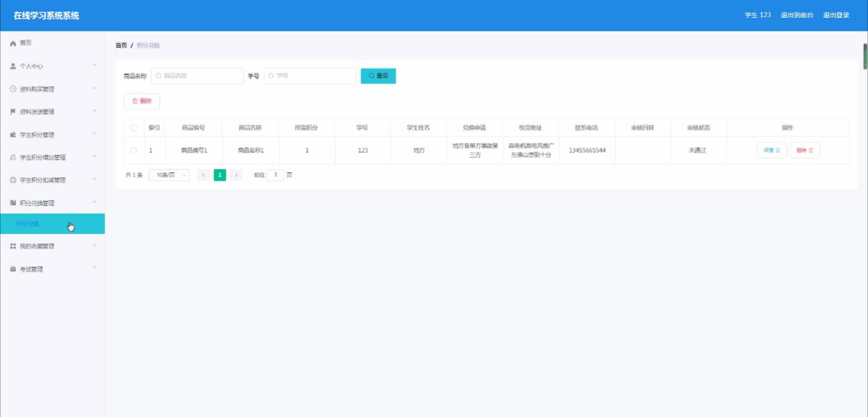The width and height of the screenshot is (868, 417).
Task: Open the 资料发送管理 sidebar menu
Action: coord(52,112)
